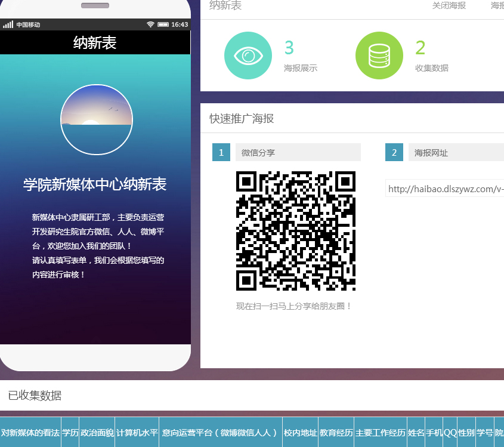Click the 校内地址 column header
Image resolution: width=504 pixels, height=447 pixels.
tap(300, 433)
